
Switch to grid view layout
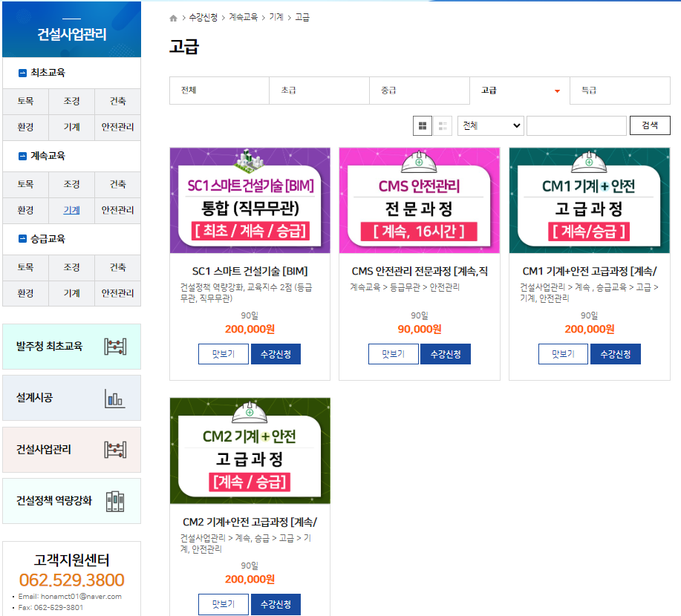coord(423,126)
